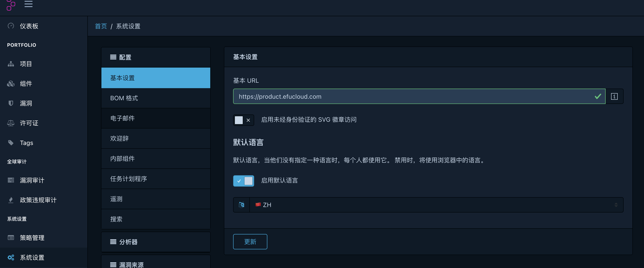This screenshot has height=268, width=644.
Task: Click the 项目 sitemap icon
Action: click(11, 64)
